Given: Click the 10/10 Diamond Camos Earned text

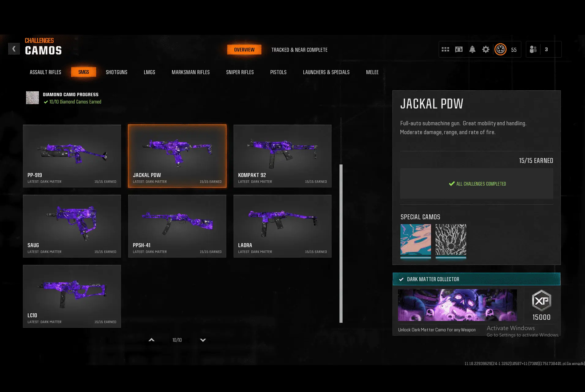Looking at the screenshot, I should coord(75,102).
